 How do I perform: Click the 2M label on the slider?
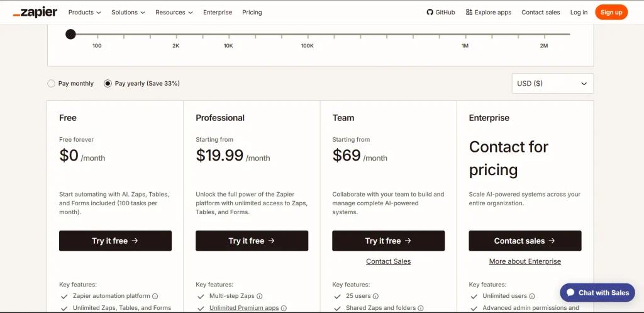pyautogui.click(x=544, y=46)
